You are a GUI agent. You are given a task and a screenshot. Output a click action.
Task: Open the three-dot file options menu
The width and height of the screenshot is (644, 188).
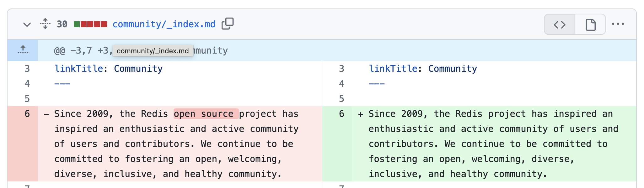(x=618, y=24)
